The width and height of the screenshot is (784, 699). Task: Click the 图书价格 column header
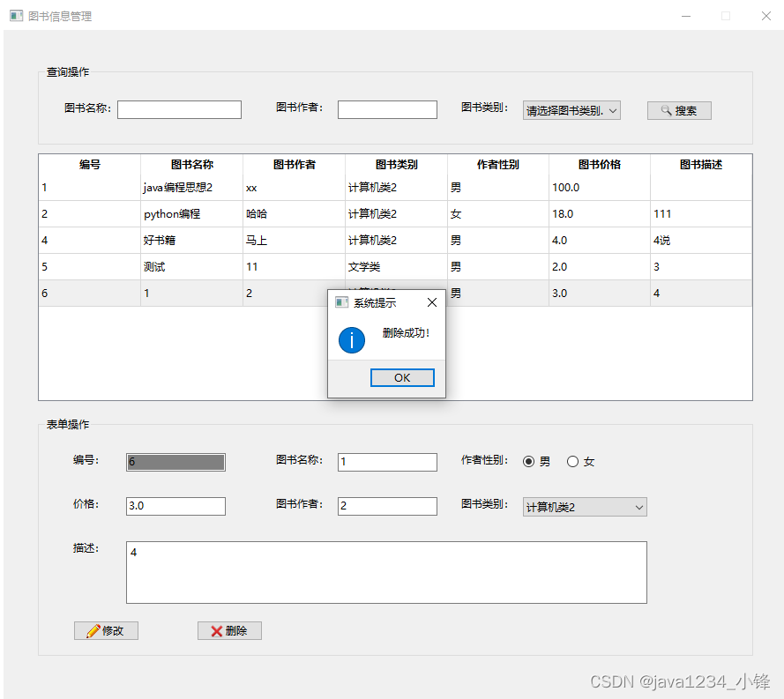pyautogui.click(x=599, y=164)
